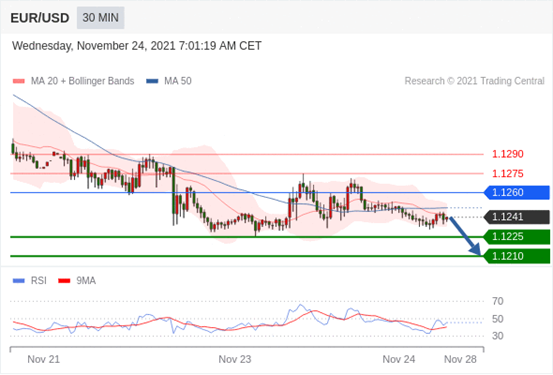
Task: Click the Nov 24 date axis label
Action: tap(399, 359)
